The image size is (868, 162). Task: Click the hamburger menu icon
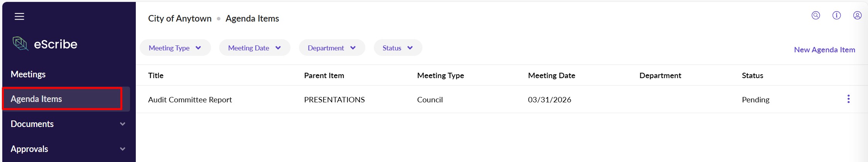click(x=19, y=17)
